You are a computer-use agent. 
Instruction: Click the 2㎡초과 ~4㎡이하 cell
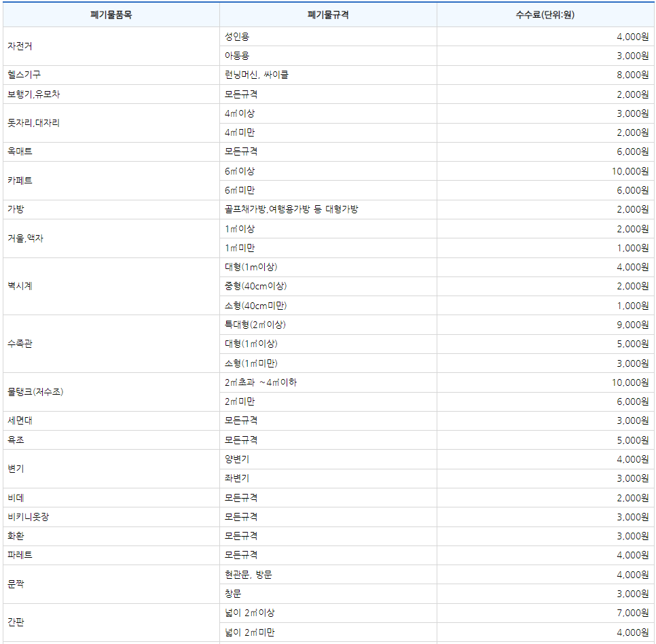tap(329, 382)
